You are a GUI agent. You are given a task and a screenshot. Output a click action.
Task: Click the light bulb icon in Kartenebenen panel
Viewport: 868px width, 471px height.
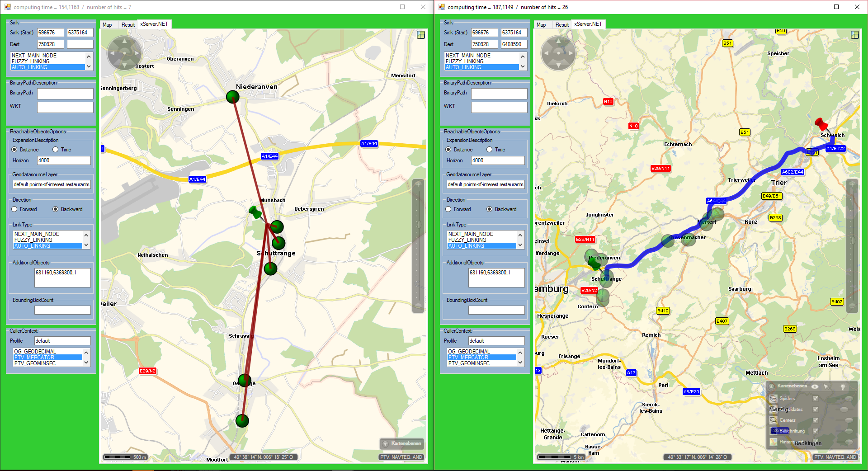pos(843,386)
